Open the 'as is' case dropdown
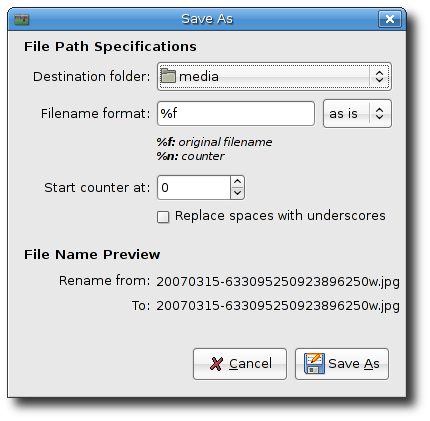This screenshot has width=430, height=421. coord(357,114)
